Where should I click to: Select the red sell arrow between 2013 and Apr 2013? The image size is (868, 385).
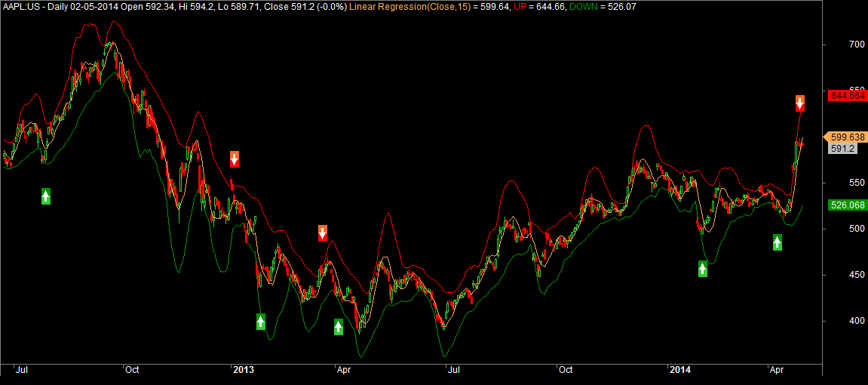pyautogui.click(x=323, y=233)
